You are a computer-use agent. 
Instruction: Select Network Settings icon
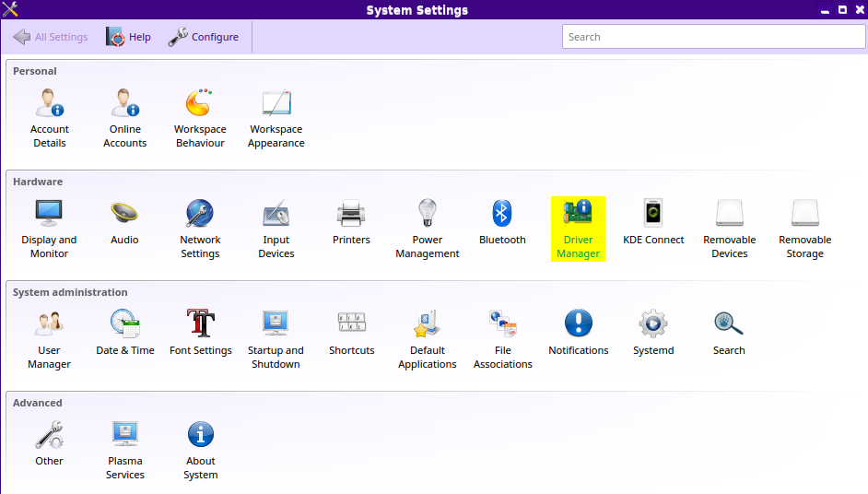[x=200, y=228]
